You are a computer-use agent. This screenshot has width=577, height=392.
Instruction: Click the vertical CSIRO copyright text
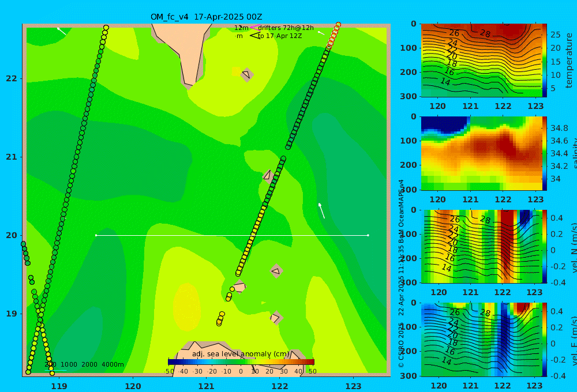click(x=401, y=274)
